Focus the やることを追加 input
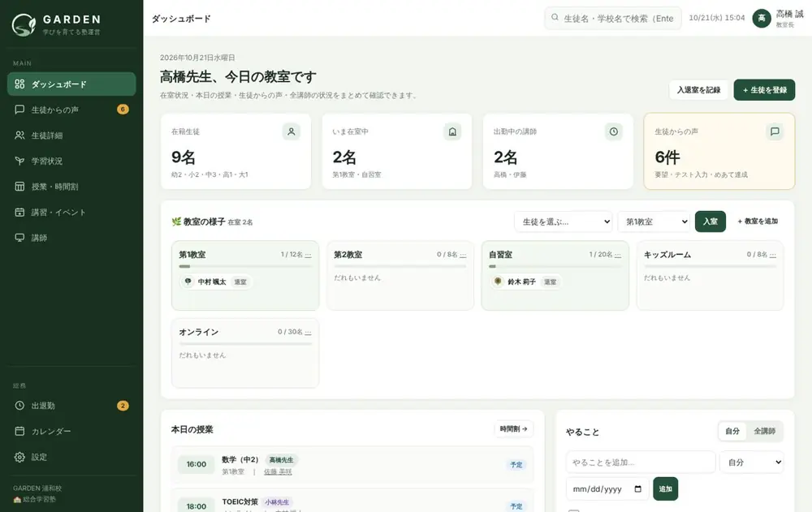812x512 pixels. (x=641, y=463)
